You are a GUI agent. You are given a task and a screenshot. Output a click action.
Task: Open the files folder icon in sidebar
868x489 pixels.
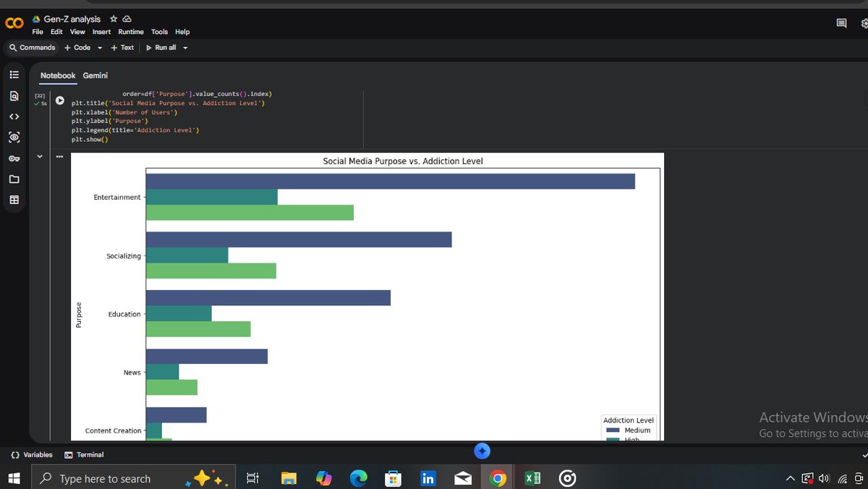[14, 179]
